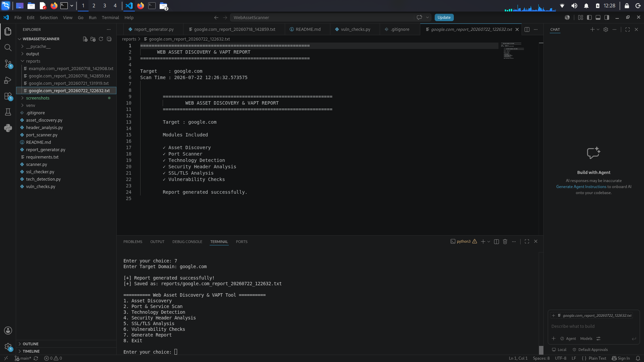The height and width of the screenshot is (362, 644).
Task: Open the new terminal launch profile dropdown
Action: coord(489,241)
